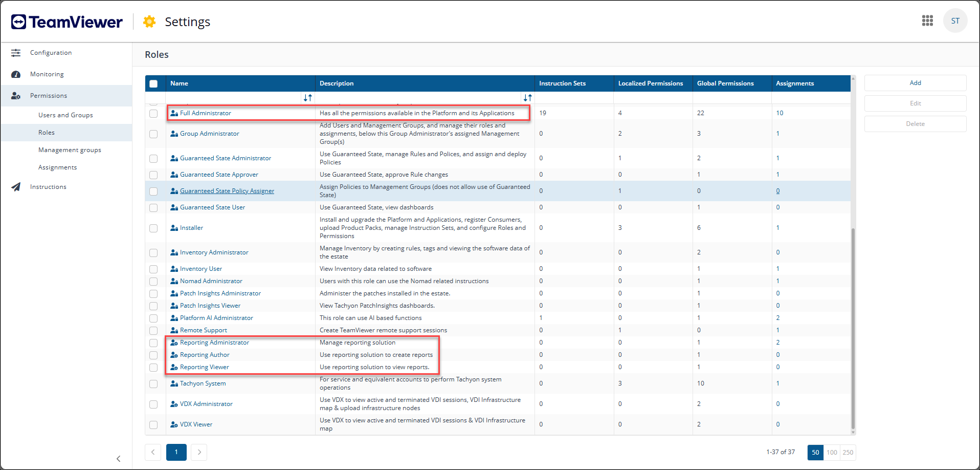Select the Installer row checkbox
This screenshot has width=980, height=470.
[153, 228]
